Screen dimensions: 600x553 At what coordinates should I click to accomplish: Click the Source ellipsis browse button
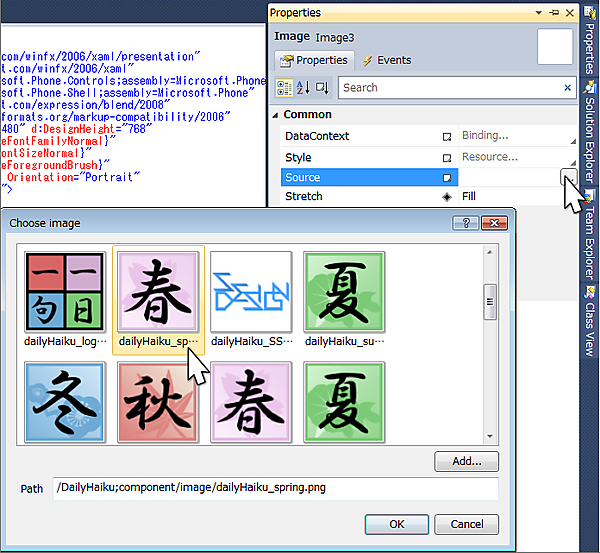(569, 177)
